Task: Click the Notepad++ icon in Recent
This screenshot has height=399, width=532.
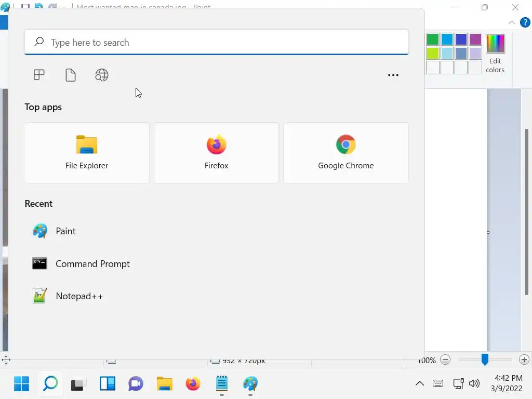Action: point(39,296)
